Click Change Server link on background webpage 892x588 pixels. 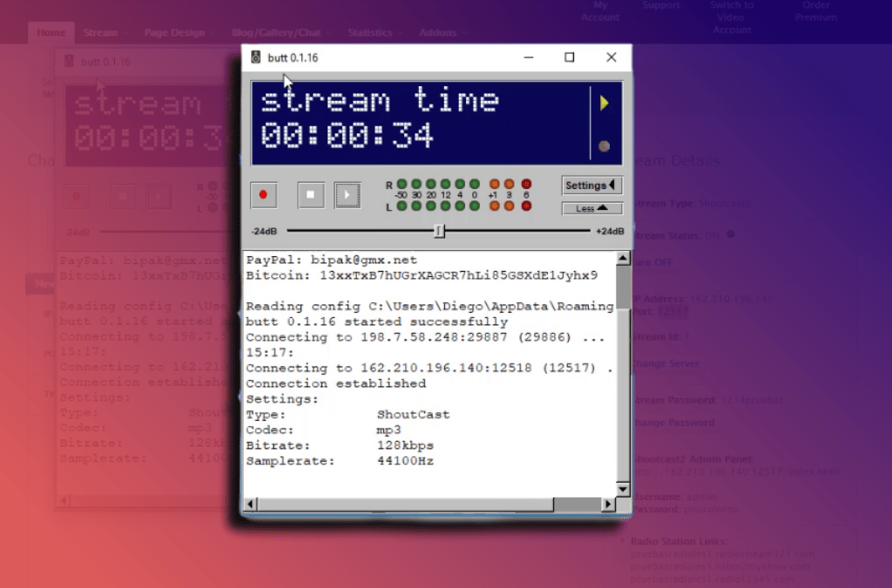[666, 363]
